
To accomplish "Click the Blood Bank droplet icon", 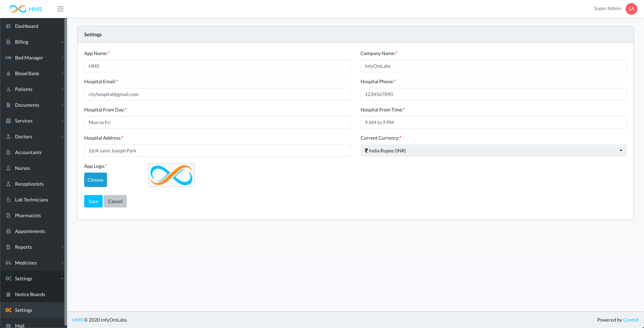I will click(8, 74).
